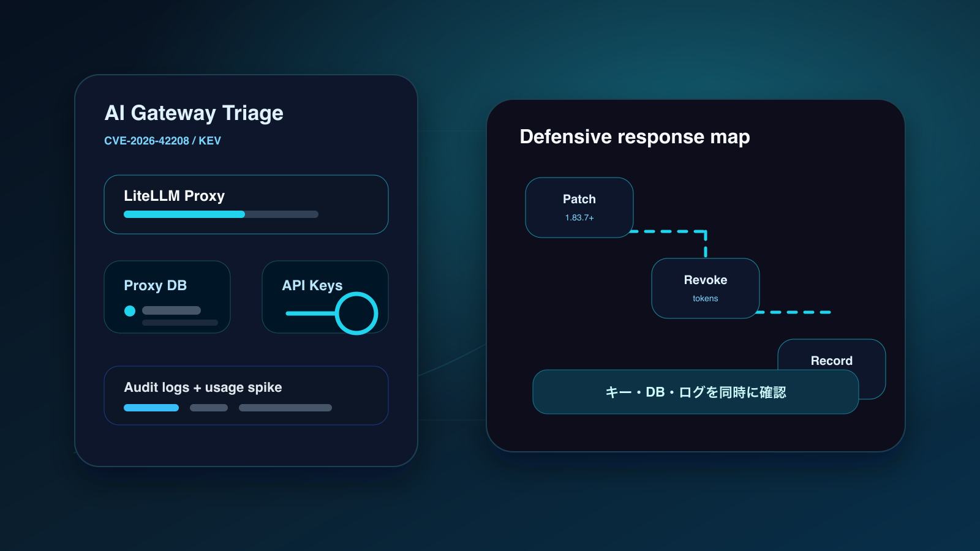Select the Patch 1.83.7+ node
The height and width of the screenshot is (551, 980).
579,208
